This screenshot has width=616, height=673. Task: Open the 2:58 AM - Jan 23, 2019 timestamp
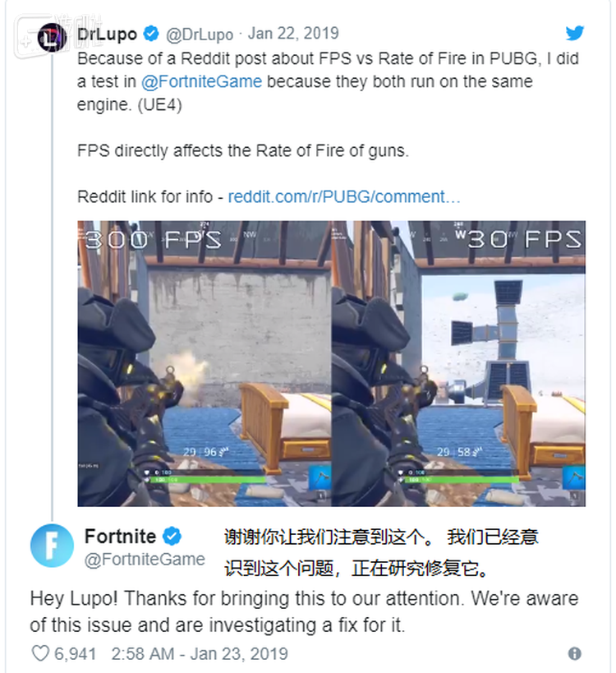[200, 653]
